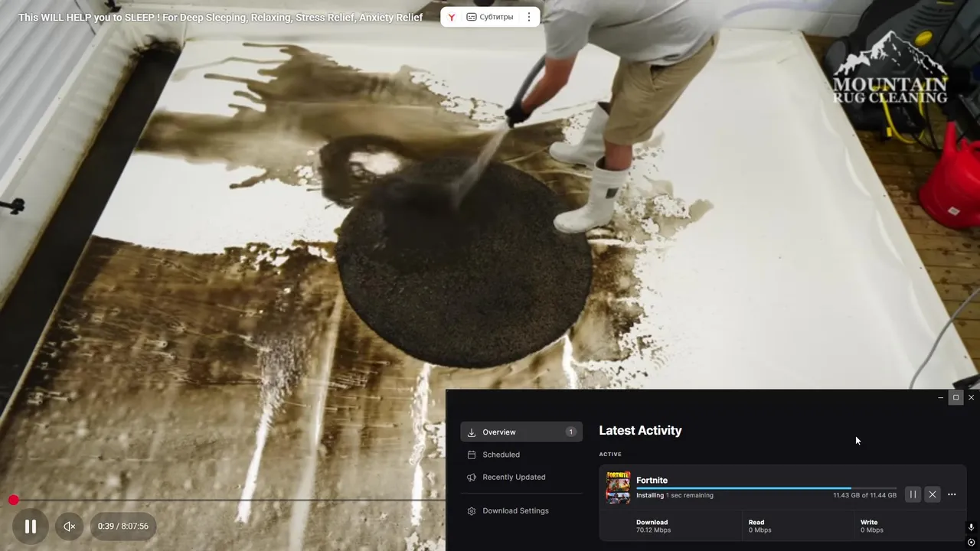Click the red scrubber on the video timeline
The width and height of the screenshot is (980, 551).
tap(14, 500)
